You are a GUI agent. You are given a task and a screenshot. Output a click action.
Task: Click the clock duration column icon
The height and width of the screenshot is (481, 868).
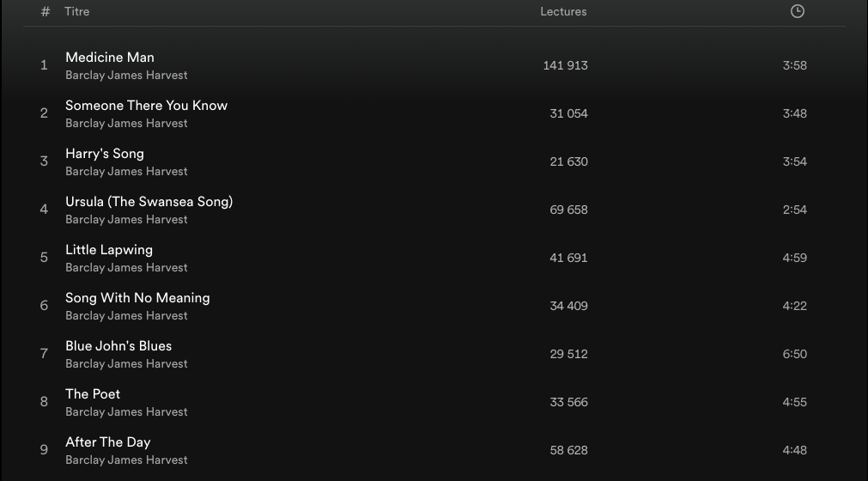click(797, 11)
